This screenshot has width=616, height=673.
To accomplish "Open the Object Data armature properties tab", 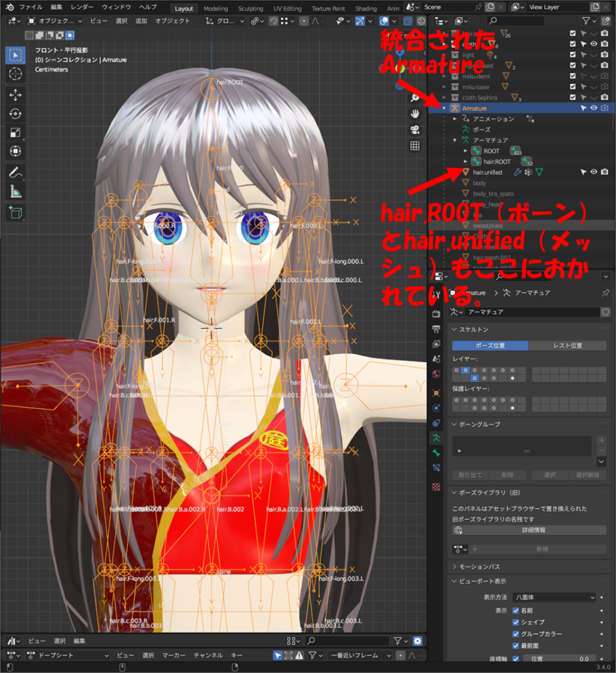I will coord(436,438).
